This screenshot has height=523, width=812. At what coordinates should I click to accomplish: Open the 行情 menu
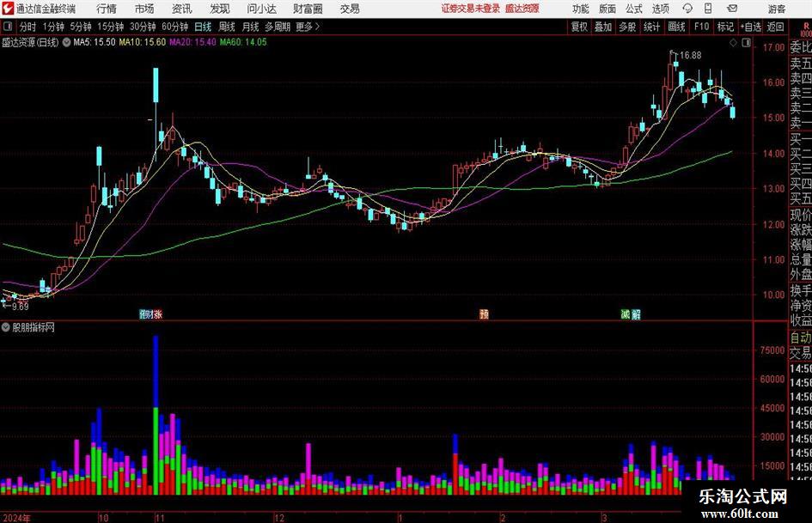click(107, 9)
